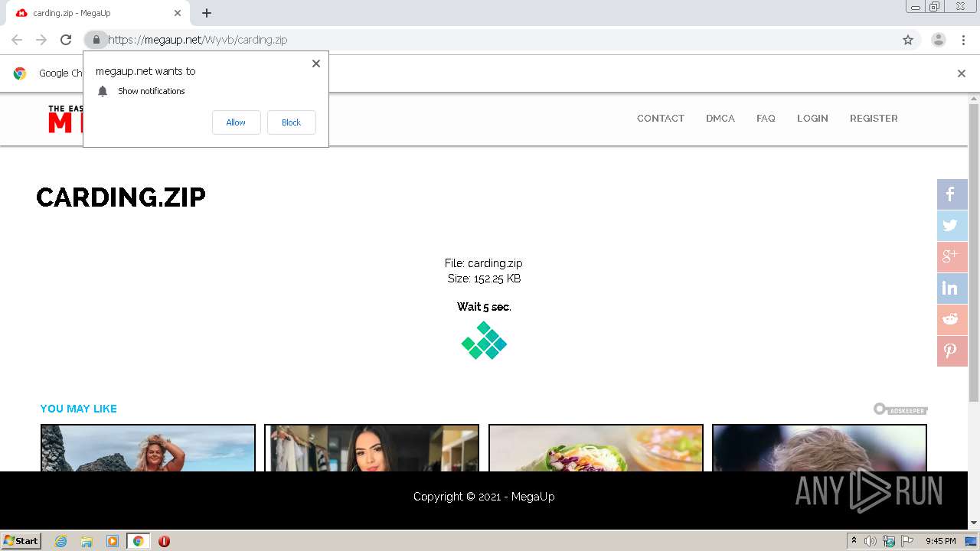
Task: View site info via padlock icon
Action: (96, 40)
